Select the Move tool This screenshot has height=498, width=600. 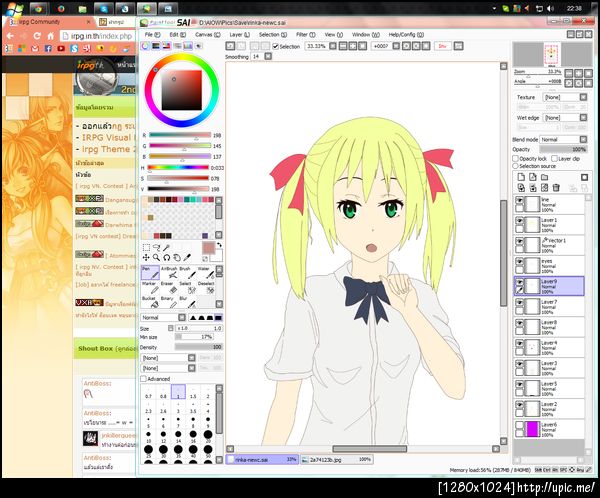146,257
